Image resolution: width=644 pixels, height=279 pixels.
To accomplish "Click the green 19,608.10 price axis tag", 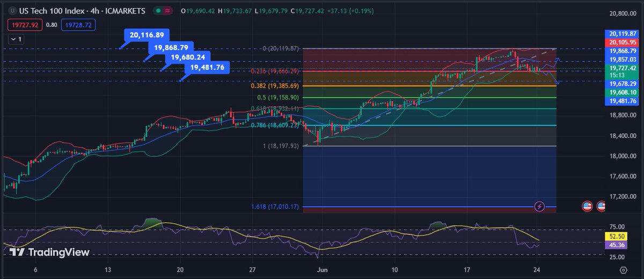I will coord(623,92).
